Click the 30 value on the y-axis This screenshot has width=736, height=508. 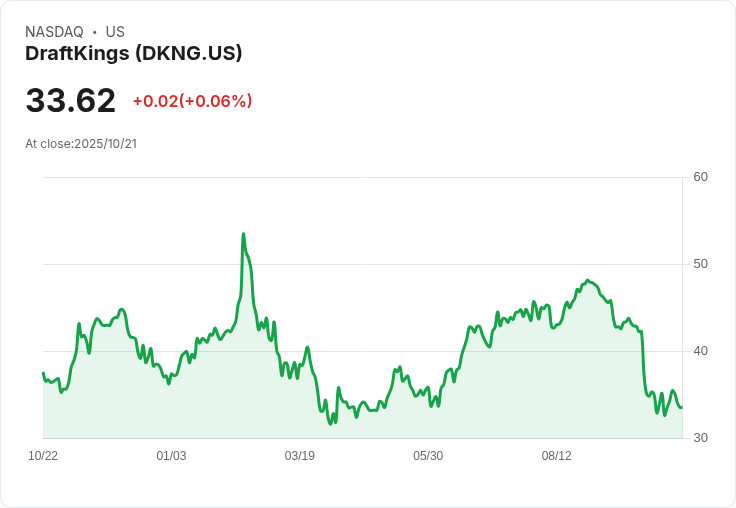tap(701, 438)
